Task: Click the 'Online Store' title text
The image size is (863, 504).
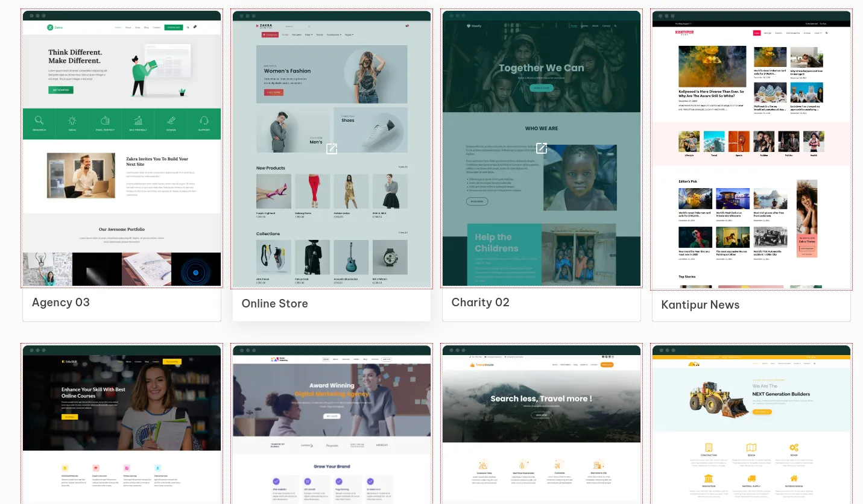Action: (275, 304)
